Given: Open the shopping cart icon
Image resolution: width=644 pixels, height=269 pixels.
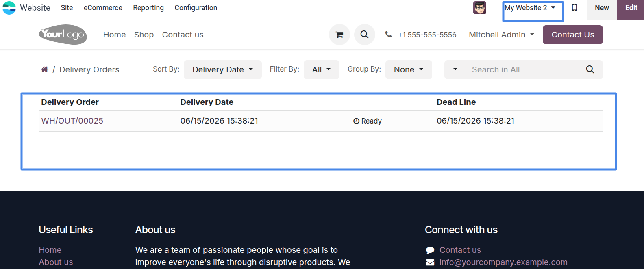Looking at the screenshot, I should [339, 35].
